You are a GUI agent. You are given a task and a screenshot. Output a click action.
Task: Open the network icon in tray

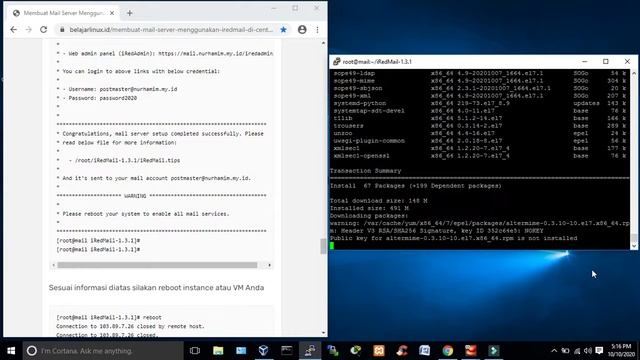coord(577,351)
